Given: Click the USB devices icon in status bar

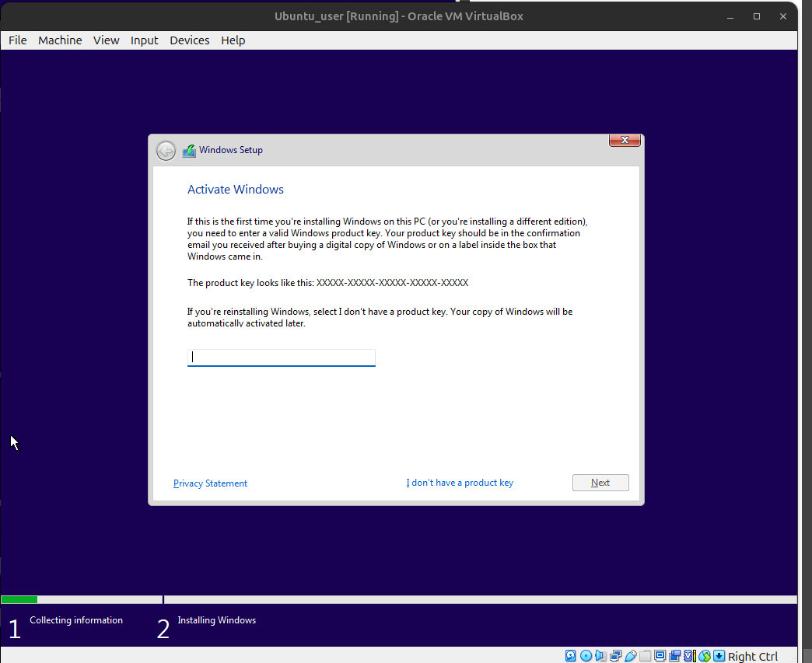Looking at the screenshot, I should point(630,656).
